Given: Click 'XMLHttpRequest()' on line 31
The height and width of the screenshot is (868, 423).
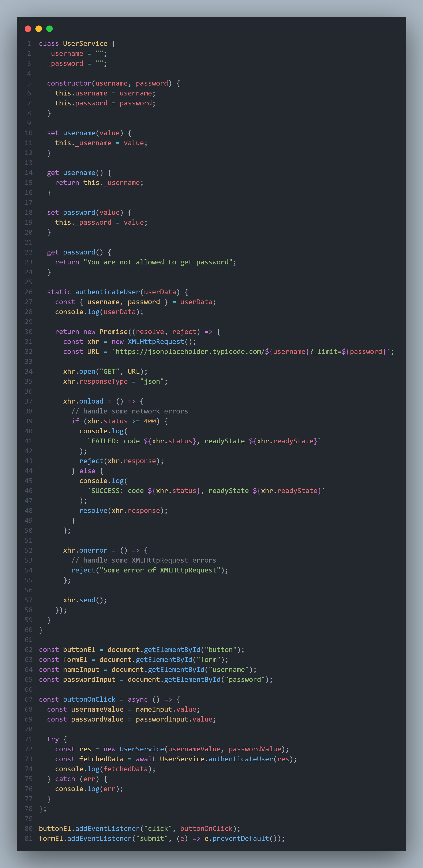Looking at the screenshot, I should [160, 342].
